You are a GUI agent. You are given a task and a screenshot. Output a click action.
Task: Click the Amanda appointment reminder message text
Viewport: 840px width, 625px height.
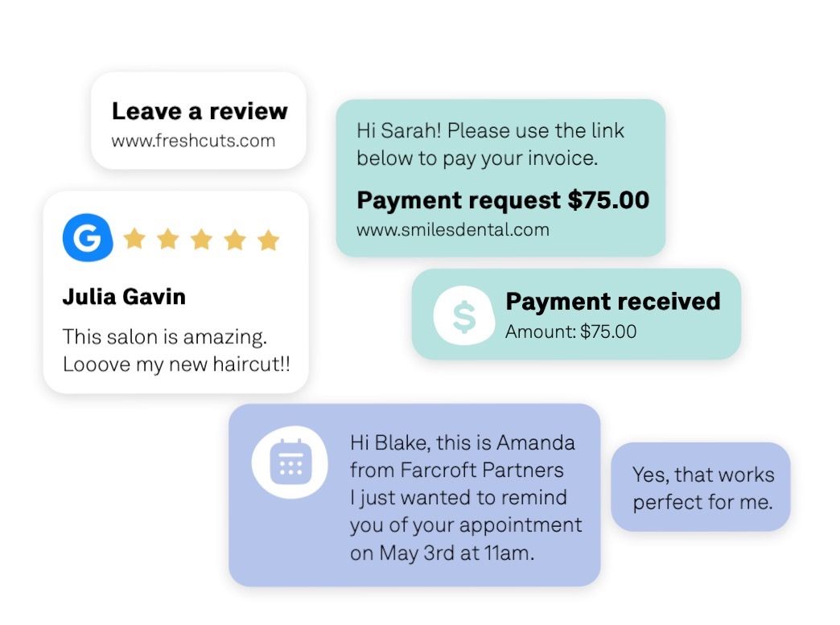tap(466, 498)
